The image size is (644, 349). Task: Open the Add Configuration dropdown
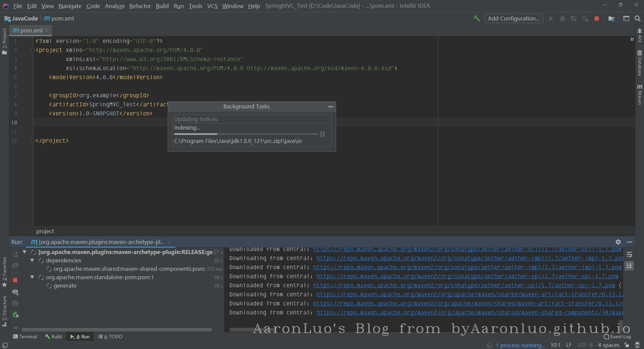pos(514,18)
